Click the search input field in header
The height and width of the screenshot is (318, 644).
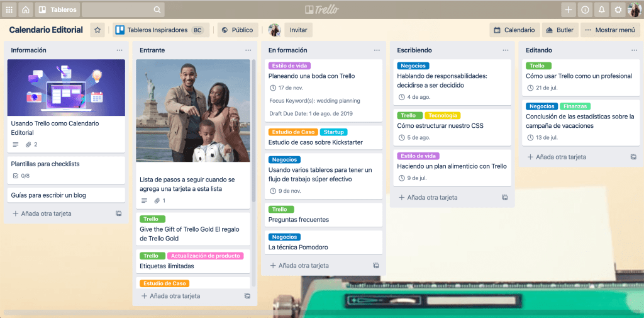[x=123, y=9]
